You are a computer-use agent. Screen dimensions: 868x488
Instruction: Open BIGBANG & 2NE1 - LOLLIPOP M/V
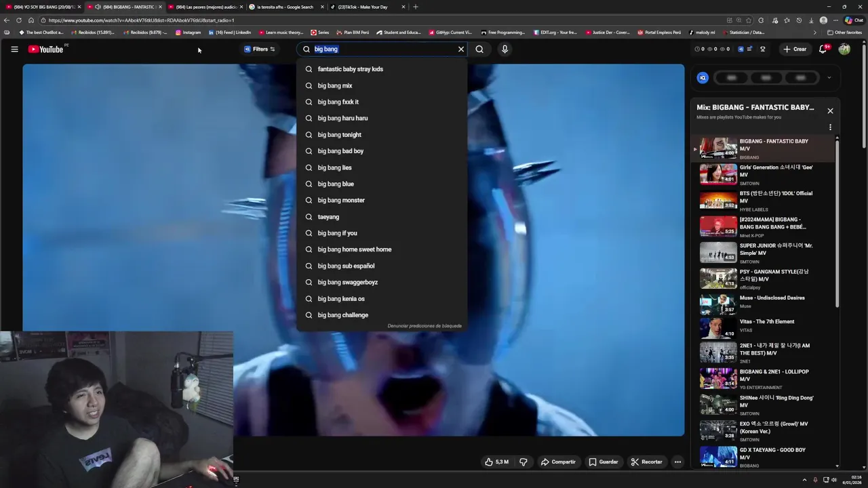point(763,379)
